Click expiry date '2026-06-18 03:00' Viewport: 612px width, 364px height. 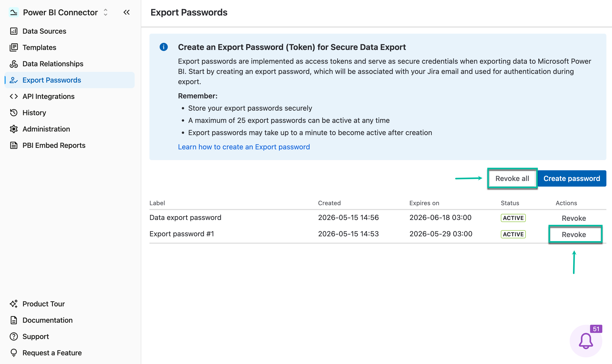pos(440,217)
